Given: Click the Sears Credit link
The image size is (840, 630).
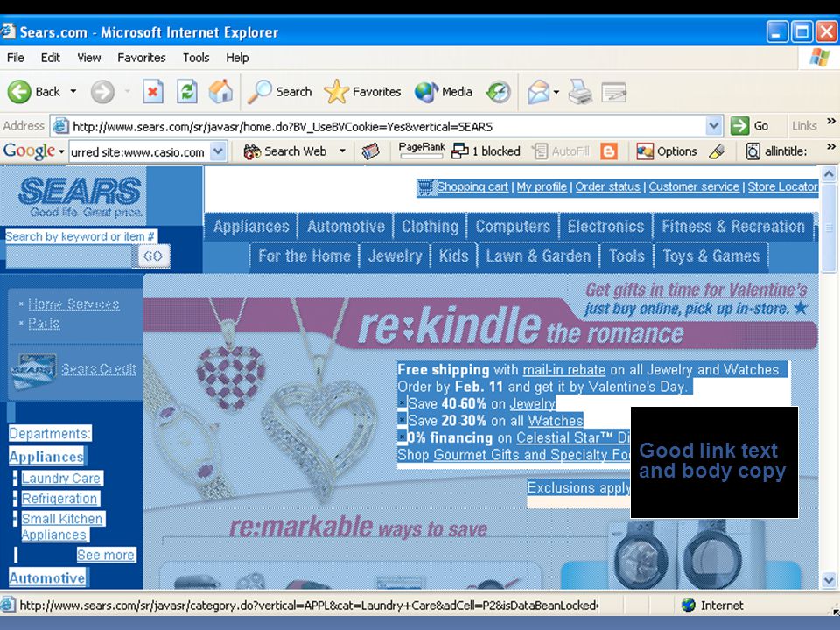Looking at the screenshot, I should coord(98,369).
